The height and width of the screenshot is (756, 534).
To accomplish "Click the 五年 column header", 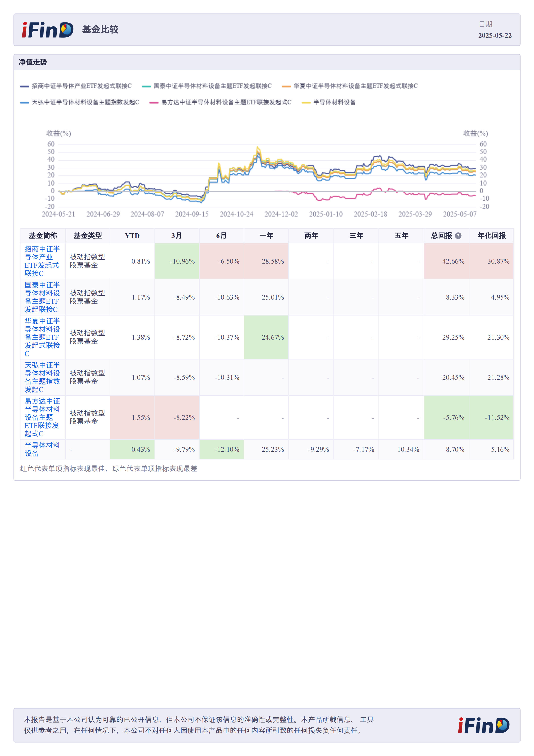I will [x=401, y=236].
